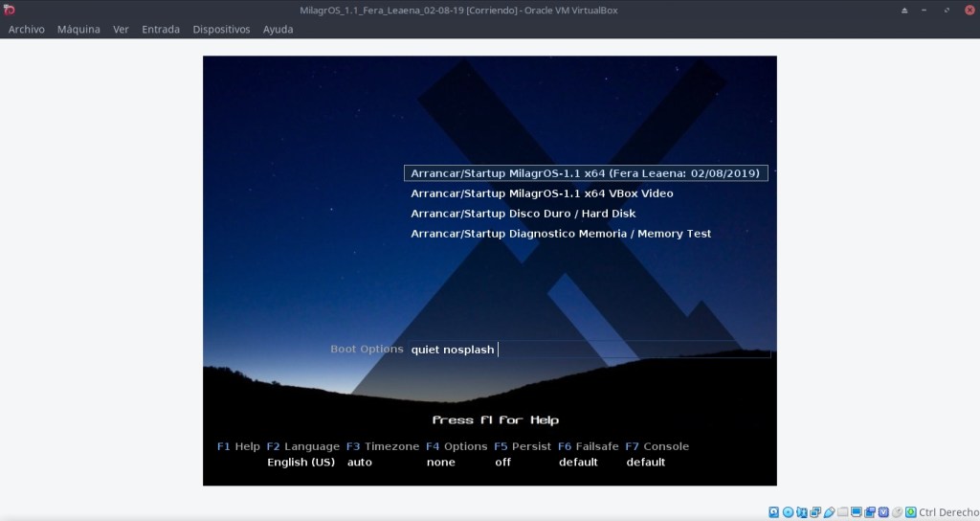Select the Diagnostico Memoria / Memory Test entry
This screenshot has height=521, width=980.
561,234
